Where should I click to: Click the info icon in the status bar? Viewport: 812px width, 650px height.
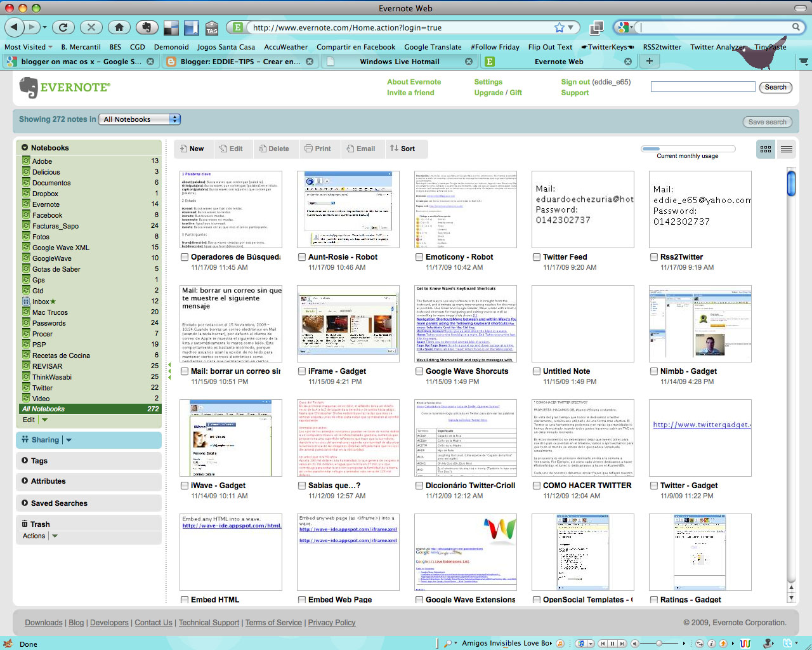pos(711,643)
